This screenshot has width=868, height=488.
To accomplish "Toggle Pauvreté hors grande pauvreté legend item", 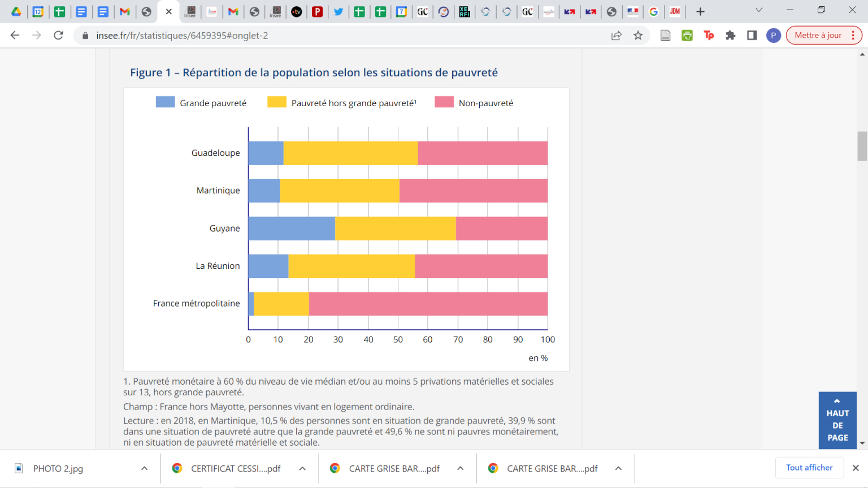I will coord(342,103).
